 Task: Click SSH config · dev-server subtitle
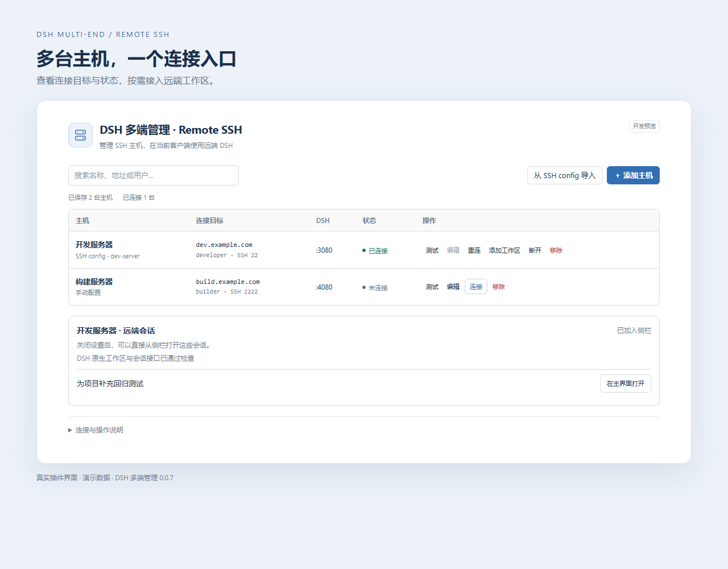107,256
